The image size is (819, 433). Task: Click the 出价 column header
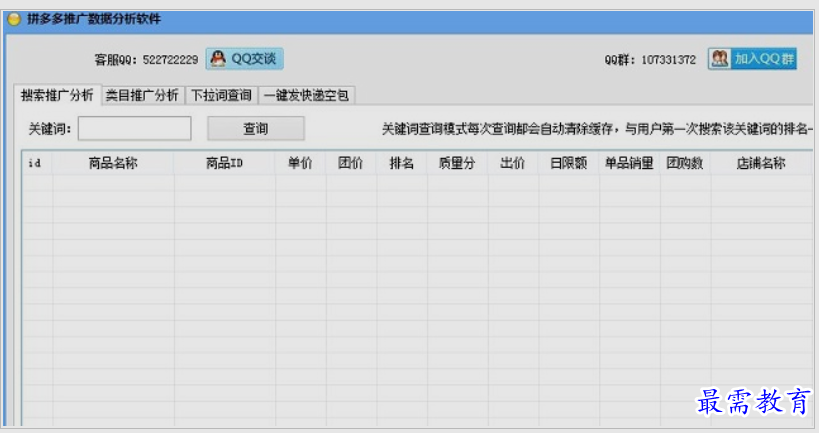click(512, 163)
